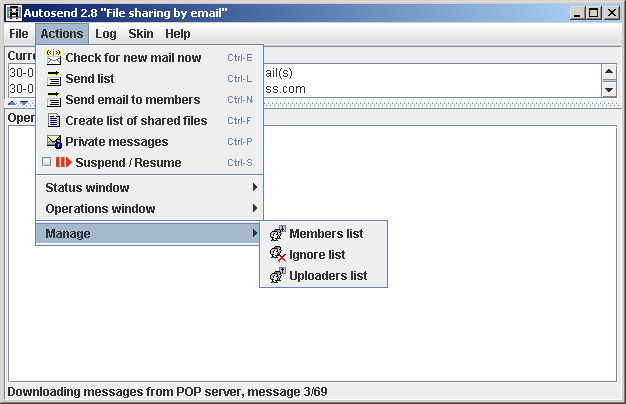The image size is (626, 404).
Task: Open Private messages
Action: pos(149,141)
